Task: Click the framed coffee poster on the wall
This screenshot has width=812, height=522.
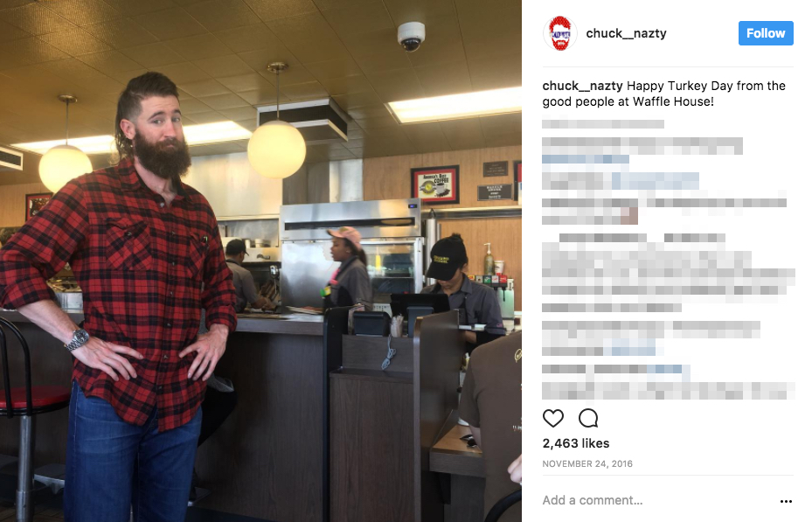Action: [435, 184]
